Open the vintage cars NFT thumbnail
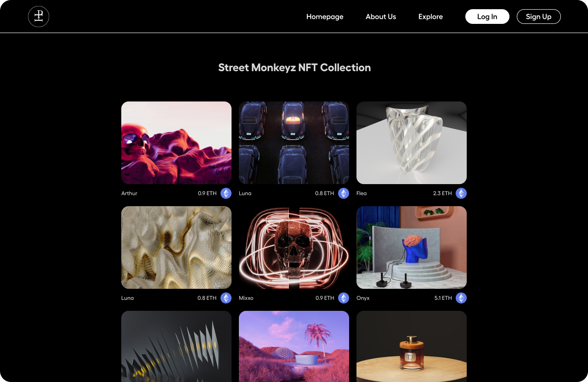Screen dimensions: 588x382 (294, 143)
